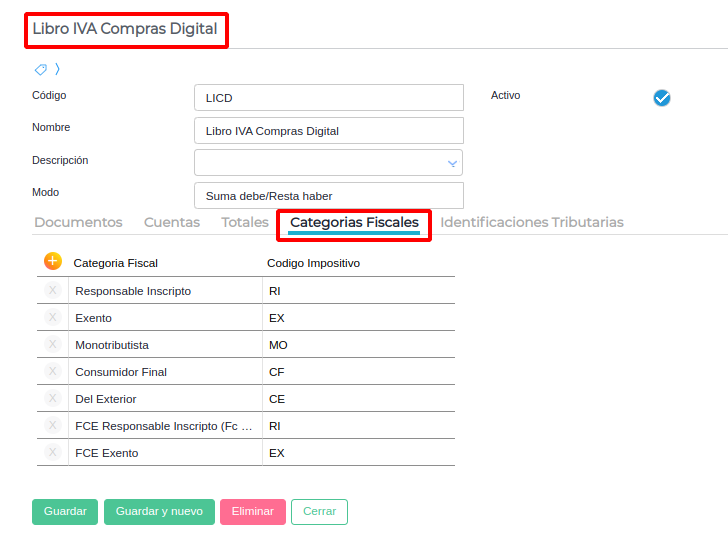Go to Identificaciones Tributarias tab
This screenshot has width=728, height=536.
532,222
